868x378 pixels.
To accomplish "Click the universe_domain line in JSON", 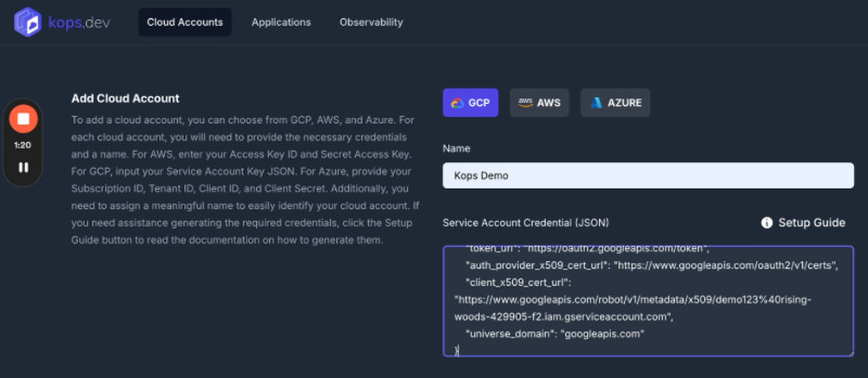I will point(556,334).
